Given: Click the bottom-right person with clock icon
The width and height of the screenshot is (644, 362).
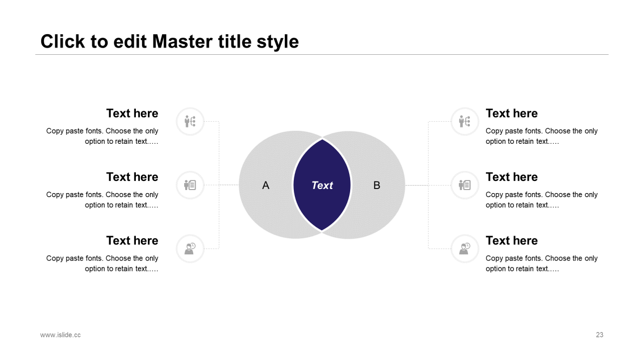Looking at the screenshot, I should [x=464, y=248].
